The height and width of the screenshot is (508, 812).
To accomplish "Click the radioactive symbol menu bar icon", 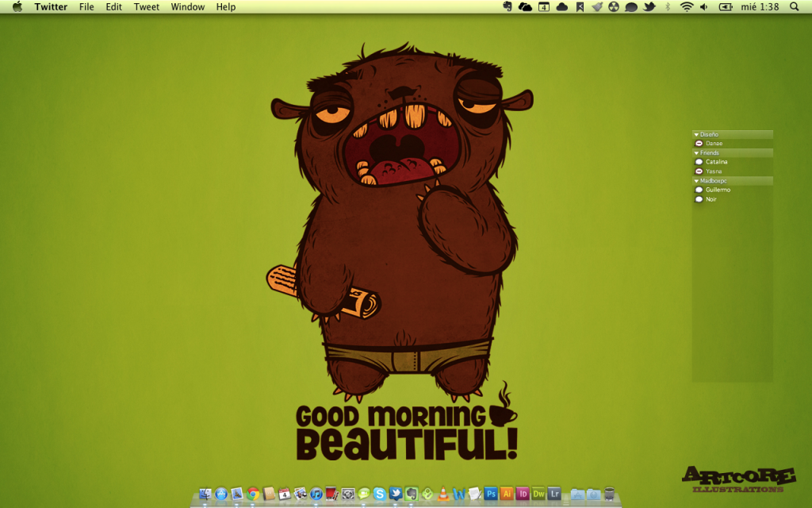I will click(614, 6).
